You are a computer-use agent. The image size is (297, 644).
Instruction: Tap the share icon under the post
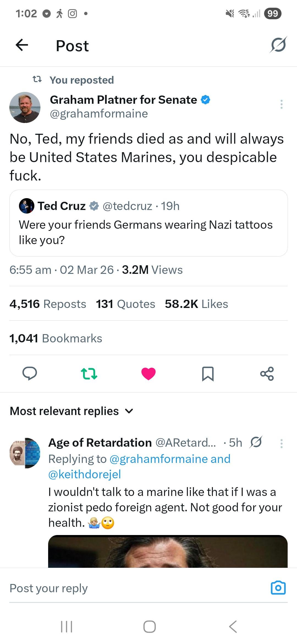(267, 373)
